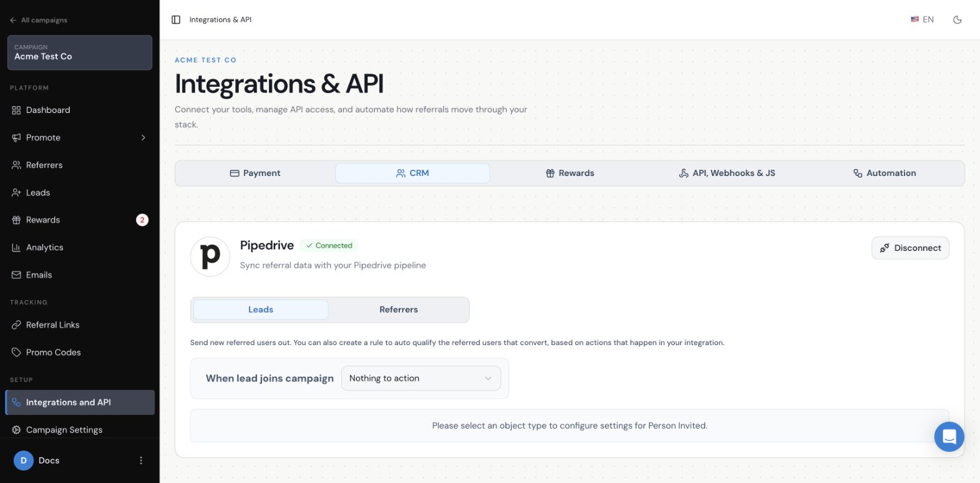Open Promo Codes under Tracking
Screen dimensions: 980x483
80,352
